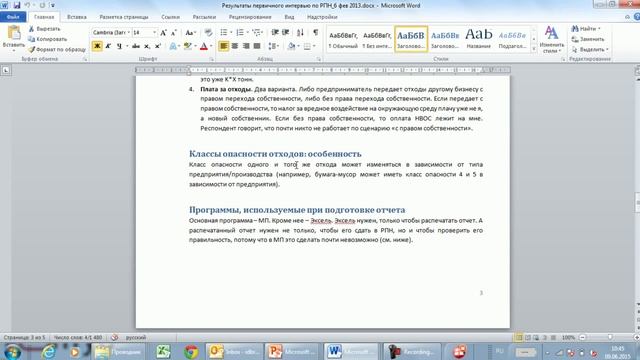640x360 pixels.
Task: Save the document using Quick Access Toolbar
Action: click(17, 5)
